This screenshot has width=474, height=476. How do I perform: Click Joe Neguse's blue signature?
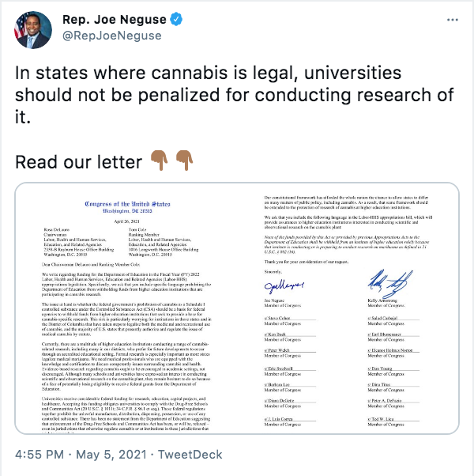click(284, 285)
